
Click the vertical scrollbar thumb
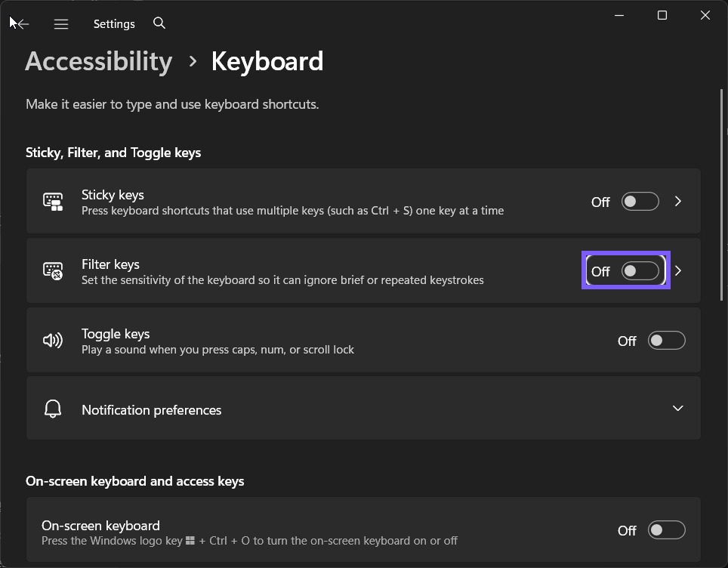tap(721, 195)
